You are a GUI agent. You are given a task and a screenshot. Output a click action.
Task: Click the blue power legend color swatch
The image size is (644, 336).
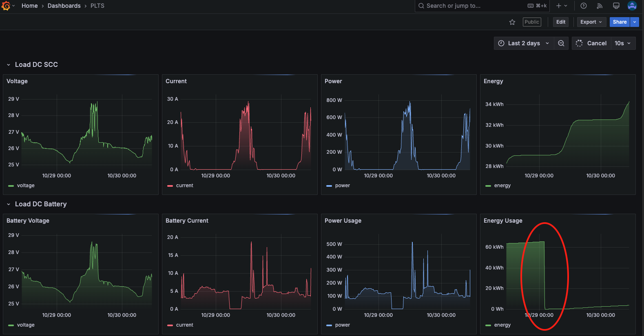tap(329, 186)
